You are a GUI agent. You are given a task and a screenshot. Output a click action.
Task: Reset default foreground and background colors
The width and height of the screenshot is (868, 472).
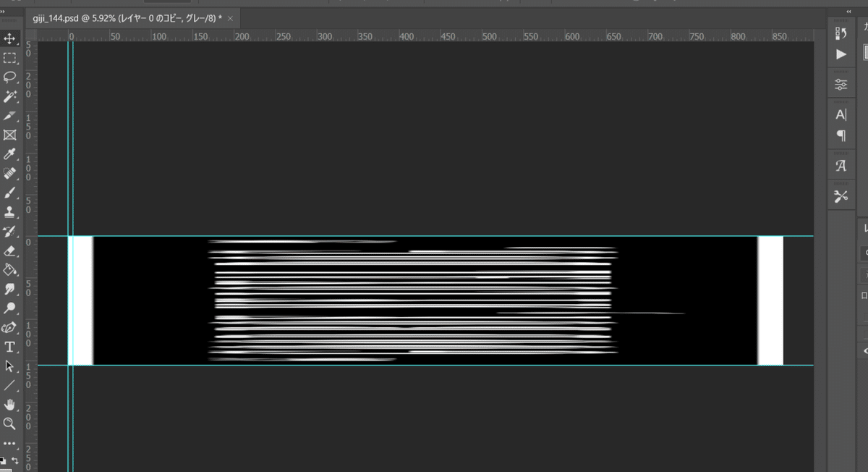pyautogui.click(x=4, y=460)
